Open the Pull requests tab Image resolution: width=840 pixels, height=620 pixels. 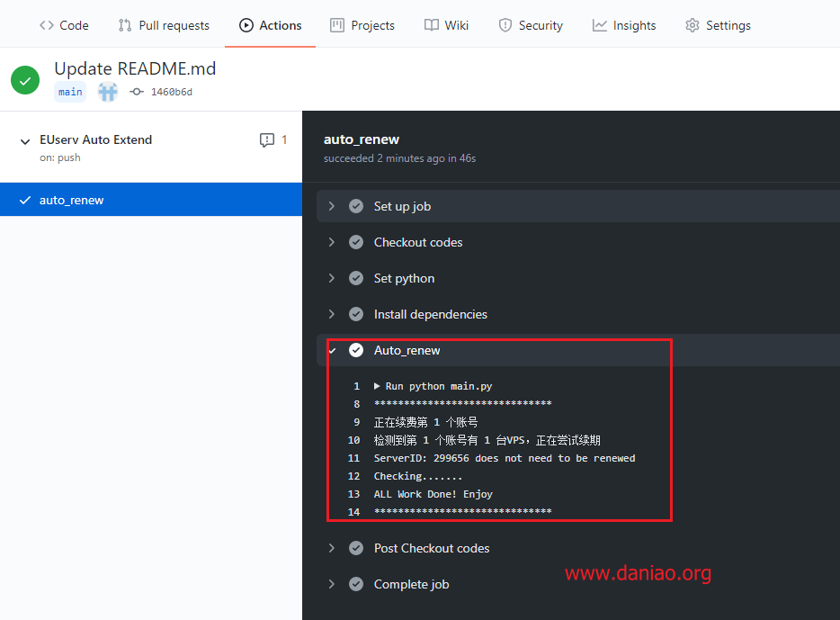pos(164,25)
